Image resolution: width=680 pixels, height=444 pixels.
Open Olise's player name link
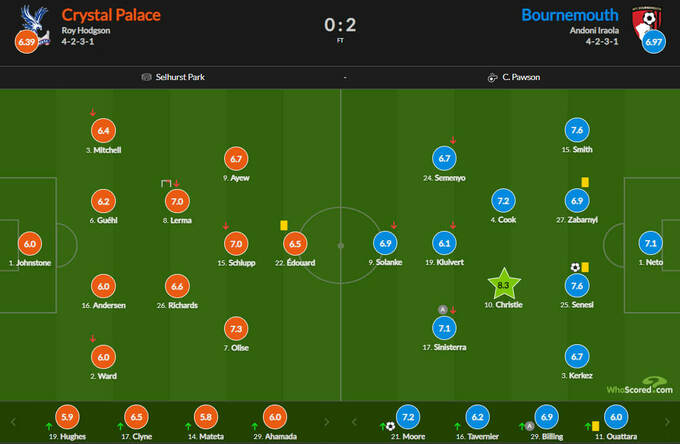pyautogui.click(x=235, y=347)
